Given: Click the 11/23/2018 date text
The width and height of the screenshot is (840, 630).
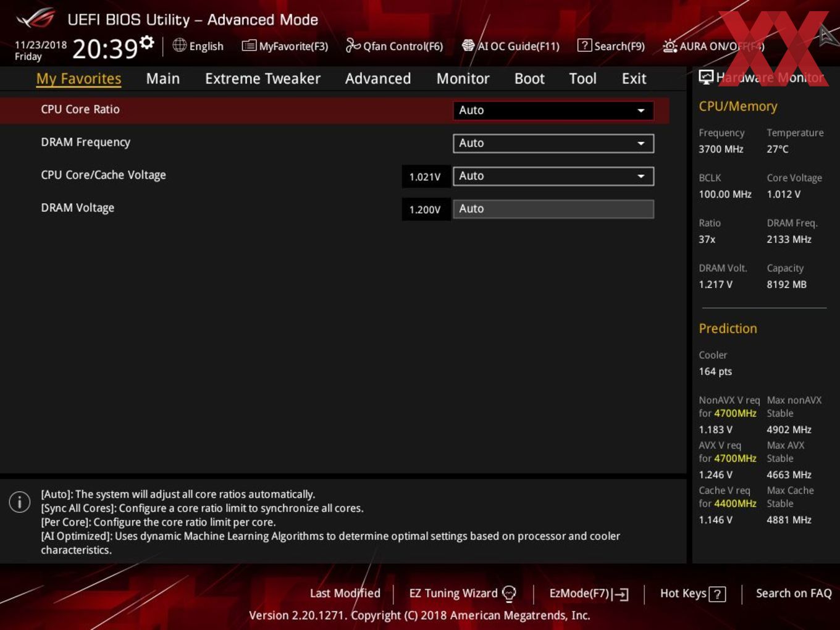Looking at the screenshot, I should (x=41, y=45).
